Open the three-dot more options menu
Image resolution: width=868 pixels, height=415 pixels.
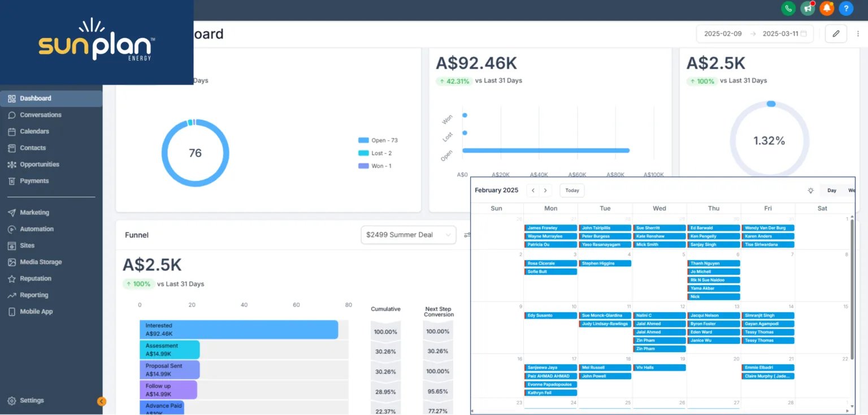858,34
